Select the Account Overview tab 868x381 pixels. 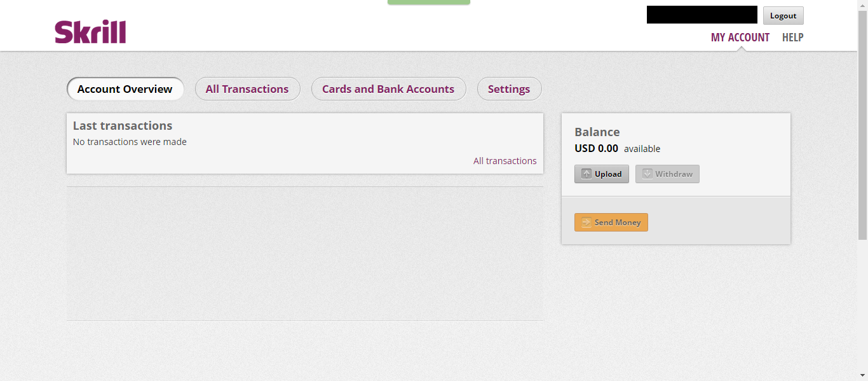[125, 89]
